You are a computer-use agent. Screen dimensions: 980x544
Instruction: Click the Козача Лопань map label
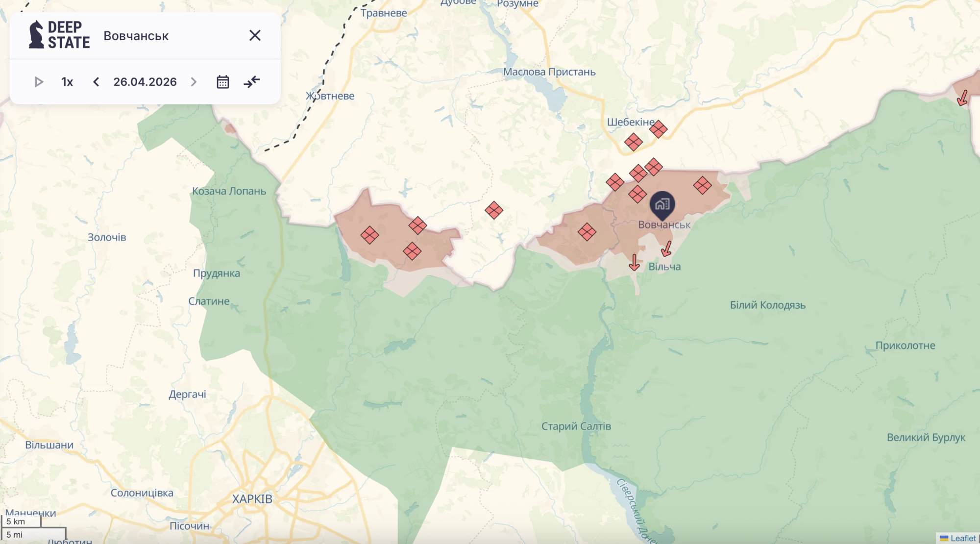229,191
